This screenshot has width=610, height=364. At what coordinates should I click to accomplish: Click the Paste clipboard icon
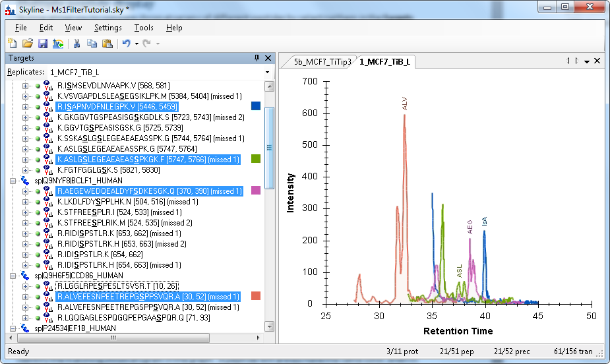(106, 44)
